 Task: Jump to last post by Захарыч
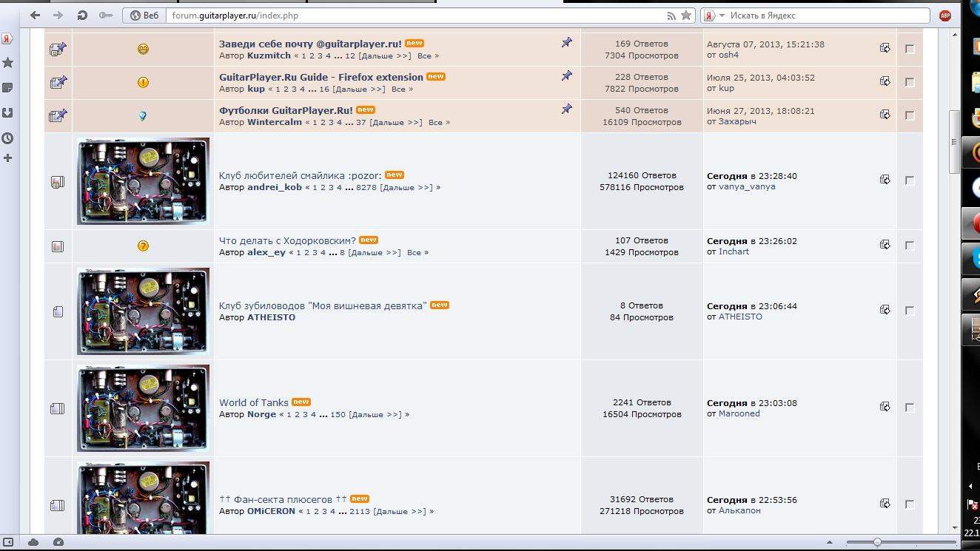click(885, 115)
